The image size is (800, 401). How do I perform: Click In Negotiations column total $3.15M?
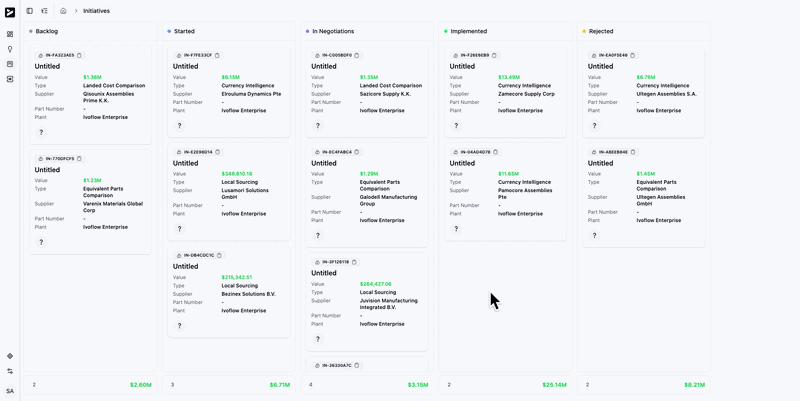(418, 385)
